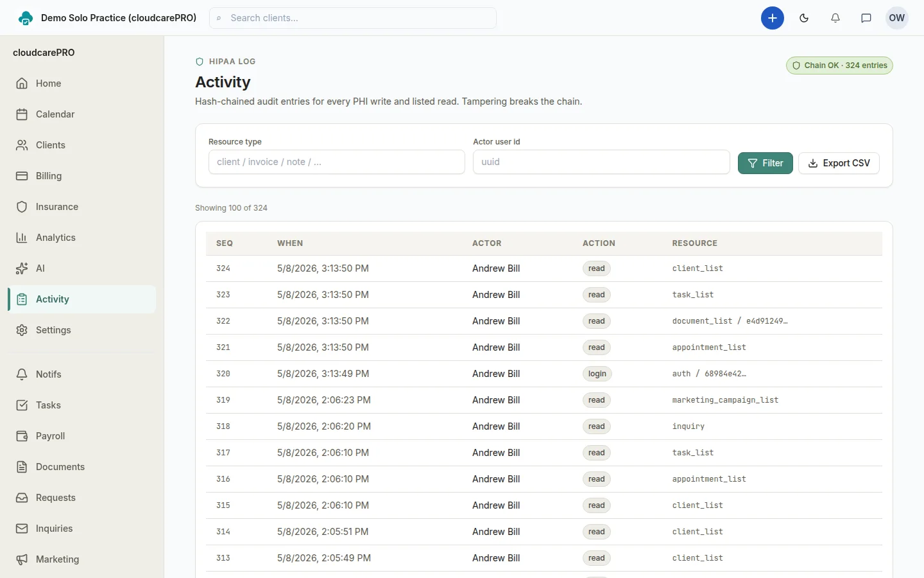The width and height of the screenshot is (924, 578).
Task: Toggle dark mode moon icon
Action: (x=804, y=18)
